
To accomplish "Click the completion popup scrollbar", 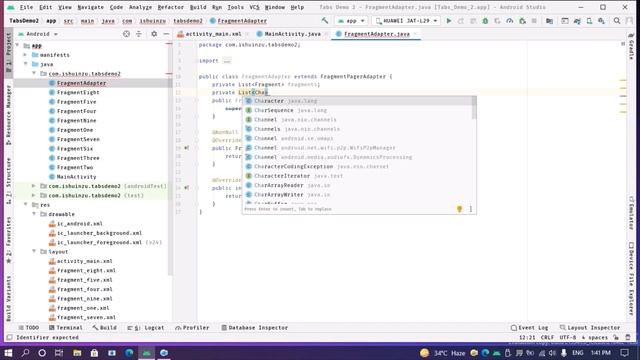I will pyautogui.click(x=474, y=108).
